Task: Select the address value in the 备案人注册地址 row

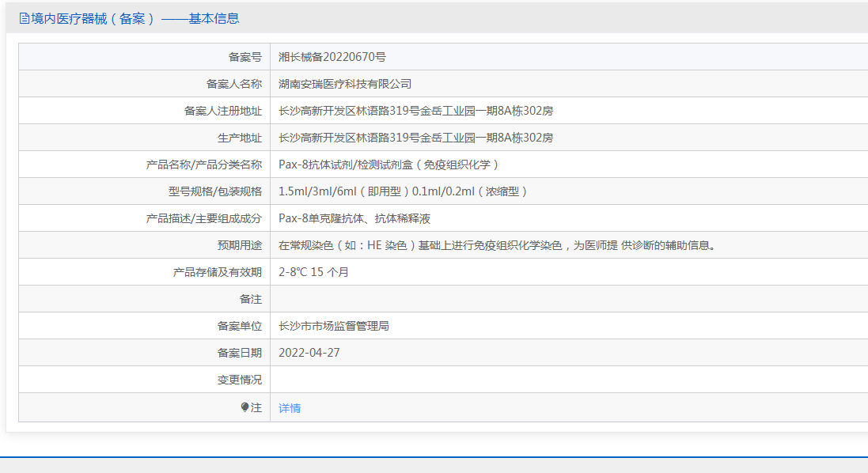Action: pyautogui.click(x=415, y=111)
